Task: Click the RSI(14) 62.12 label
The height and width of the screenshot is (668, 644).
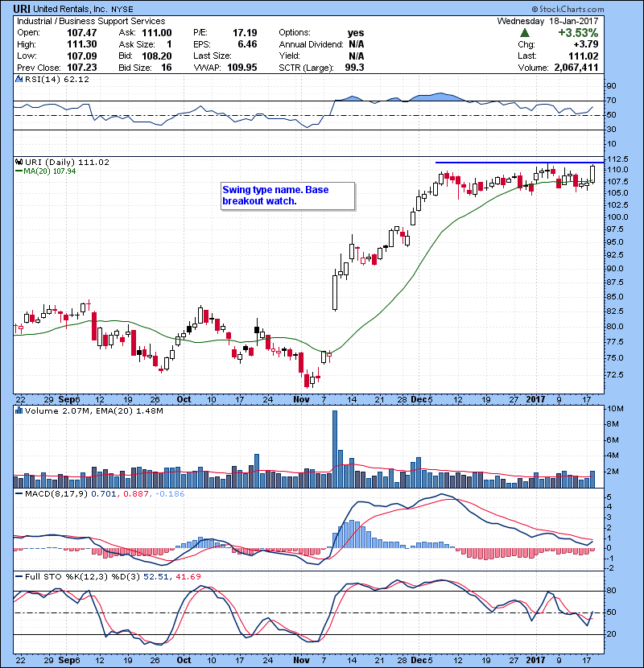Action: [56, 79]
